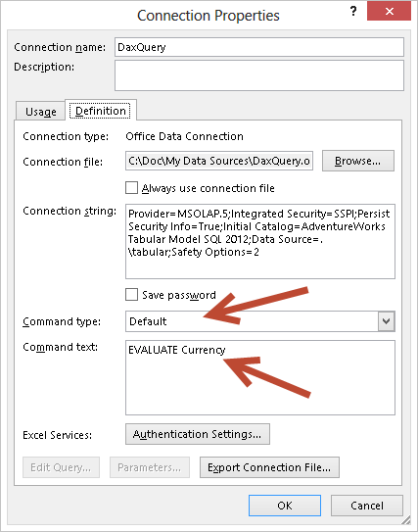This screenshot has height=532, width=418.
Task: Confirm with the OK button
Action: 285,506
